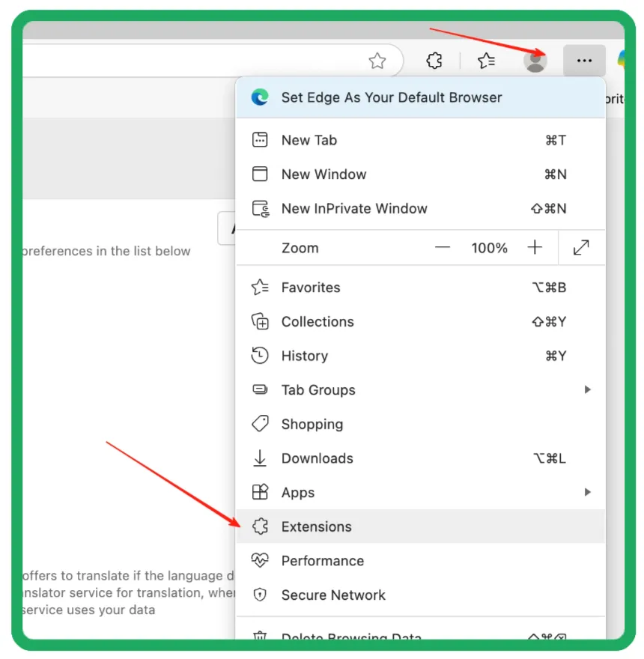Open the three-dot Settings and more menu
644x659 pixels.
coord(584,61)
